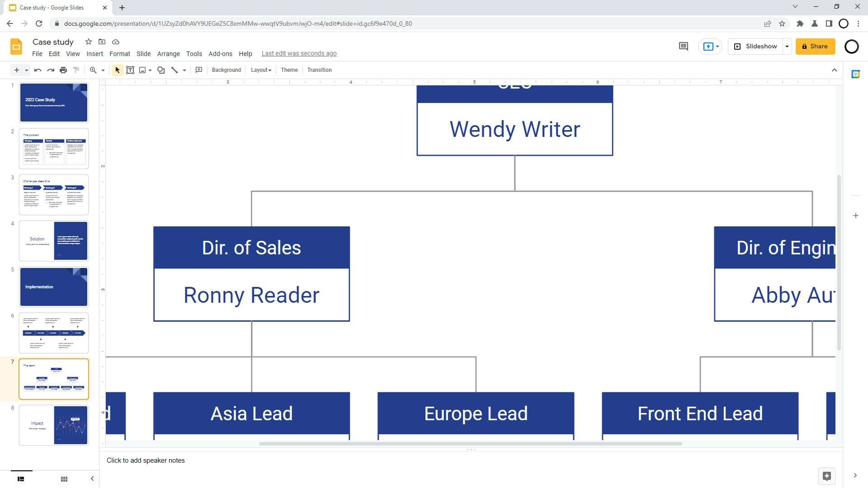Viewport: 868px width, 488px height.
Task: Open the Insert image dropdown arrow
Action: 150,70
